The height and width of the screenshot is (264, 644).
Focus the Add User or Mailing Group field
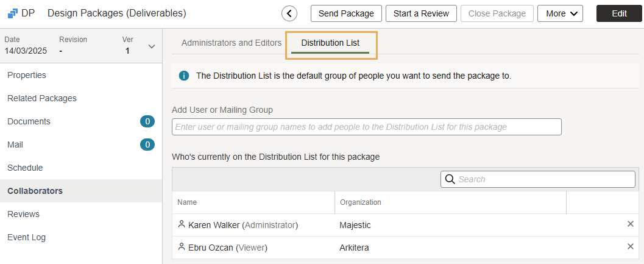pyautogui.click(x=366, y=127)
